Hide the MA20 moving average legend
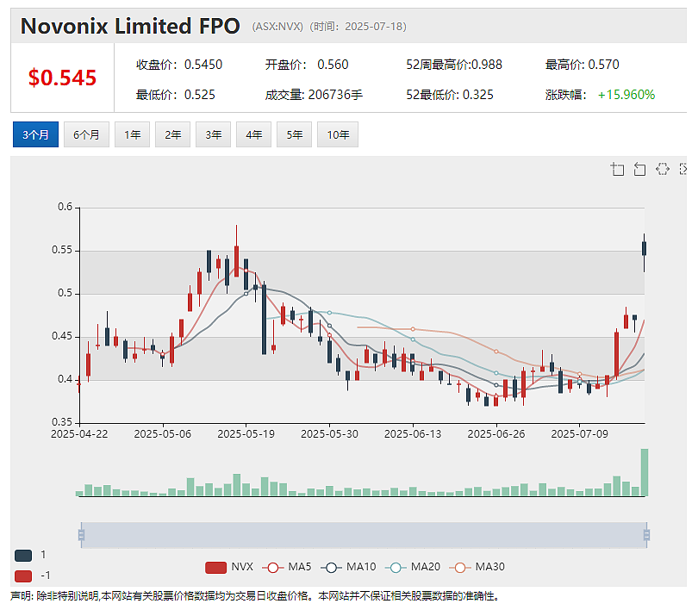This screenshot has width=698, height=616. point(413,567)
